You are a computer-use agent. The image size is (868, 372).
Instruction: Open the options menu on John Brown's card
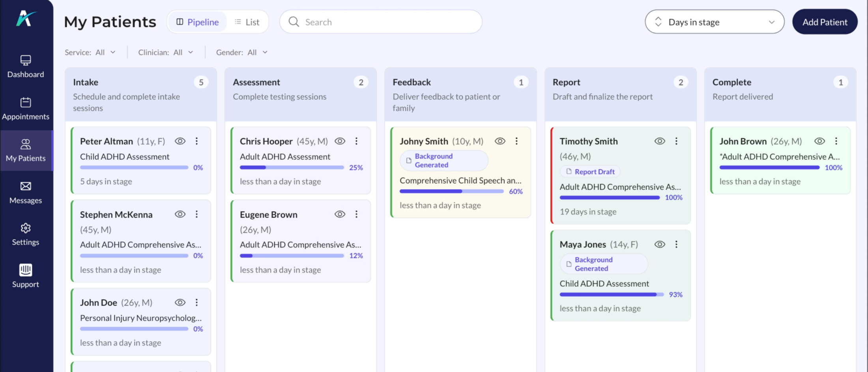(836, 141)
